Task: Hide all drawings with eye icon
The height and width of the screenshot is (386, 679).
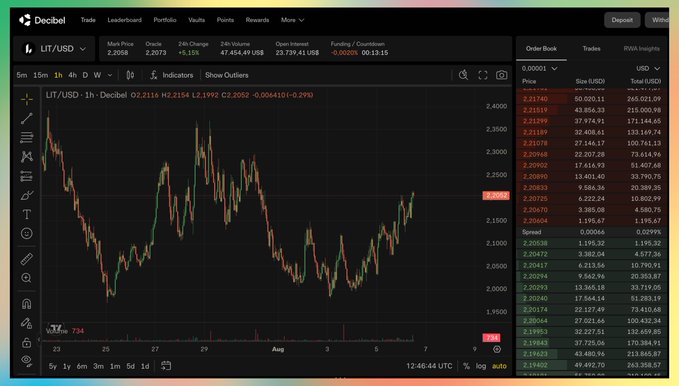Action: click(x=26, y=360)
